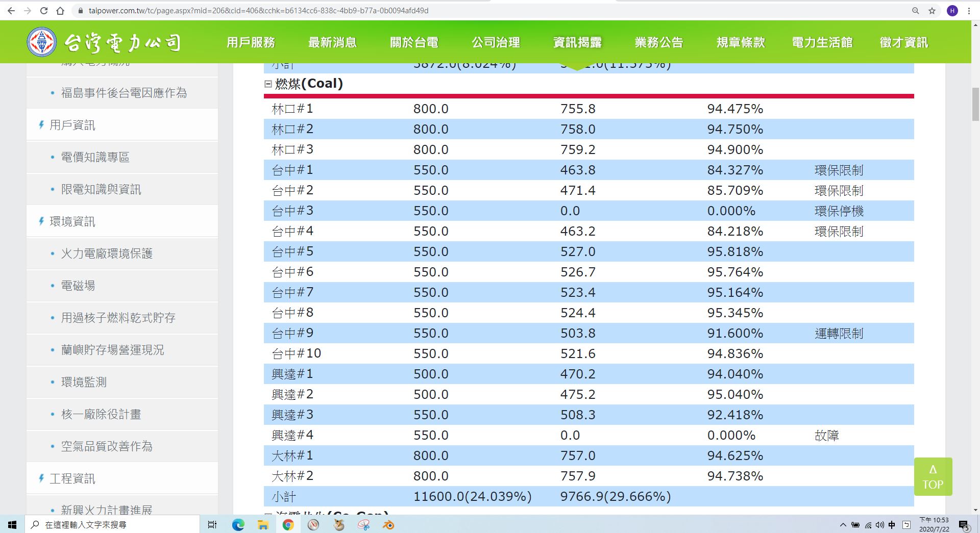Open 用戶服務 menu
This screenshot has width=980, height=533.
pos(251,42)
